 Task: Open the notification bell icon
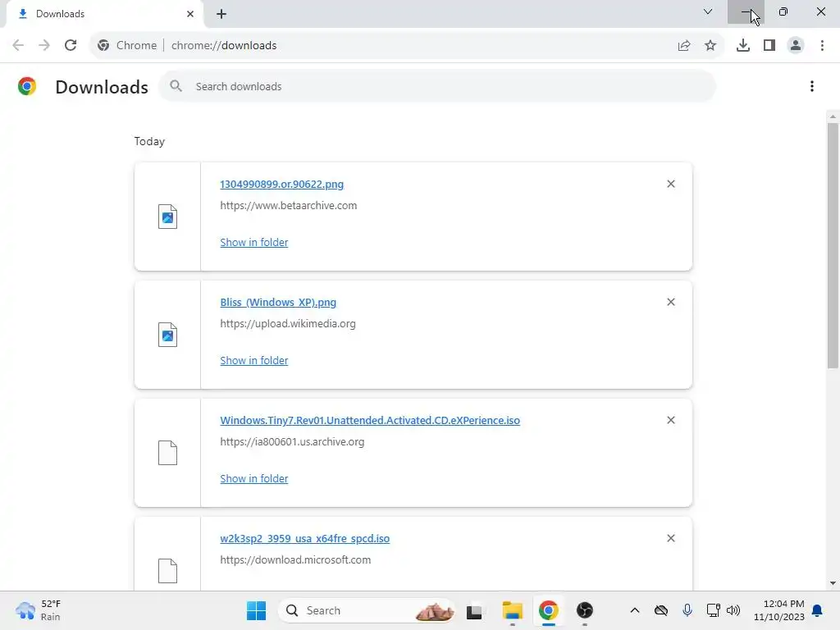818,610
